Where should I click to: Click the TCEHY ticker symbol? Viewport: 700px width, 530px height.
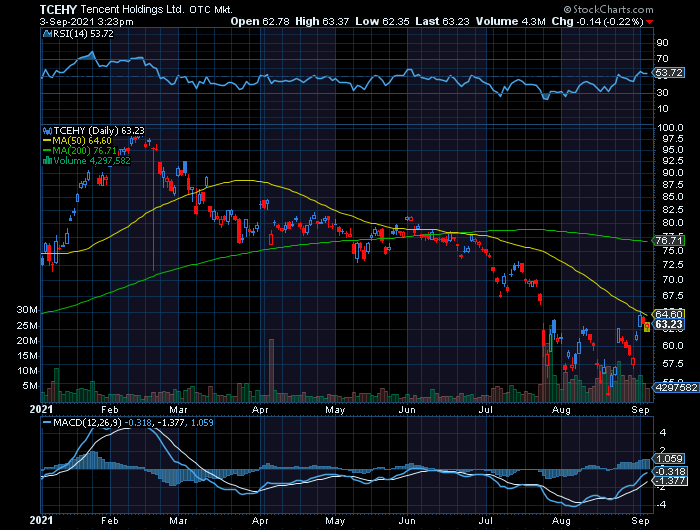58,9
